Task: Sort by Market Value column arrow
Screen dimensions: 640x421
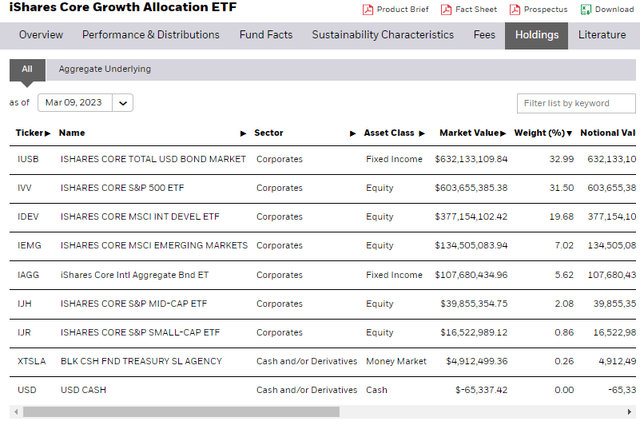Action: (503, 134)
